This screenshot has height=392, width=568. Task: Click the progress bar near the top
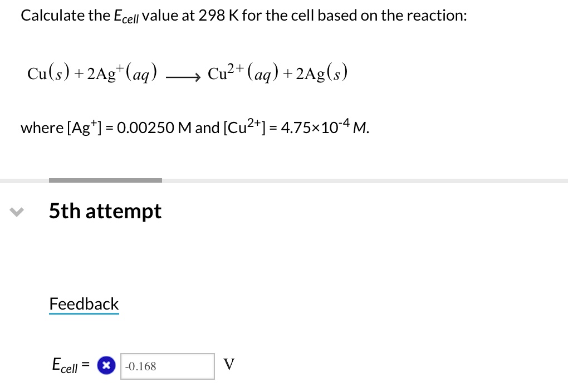105,180
